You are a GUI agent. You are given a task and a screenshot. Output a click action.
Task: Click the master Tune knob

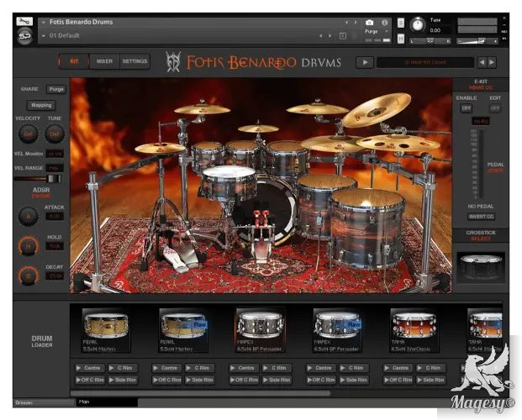417,25
